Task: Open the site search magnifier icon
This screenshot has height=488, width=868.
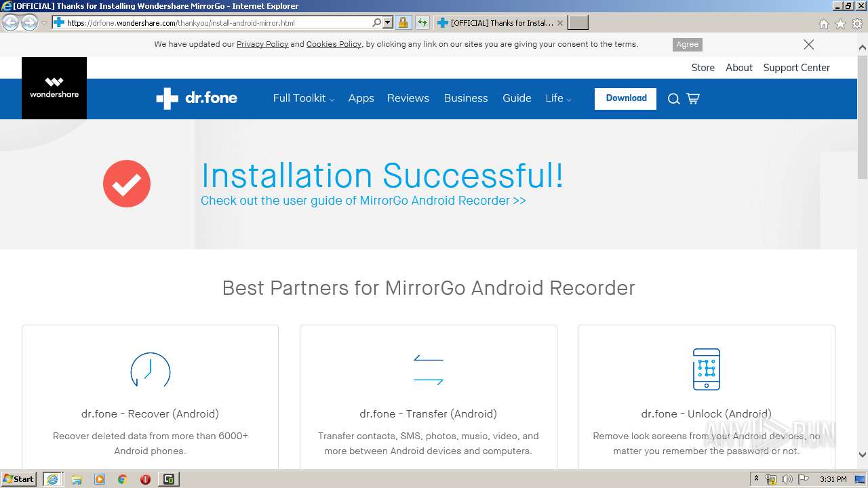Action: pos(673,99)
